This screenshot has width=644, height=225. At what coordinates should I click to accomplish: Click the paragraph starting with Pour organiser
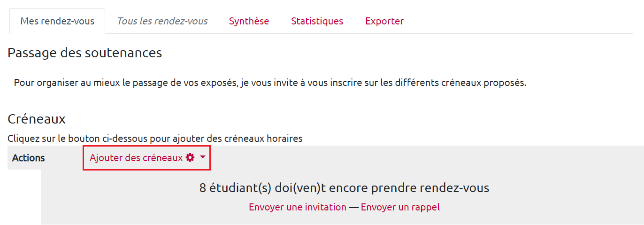270,83
